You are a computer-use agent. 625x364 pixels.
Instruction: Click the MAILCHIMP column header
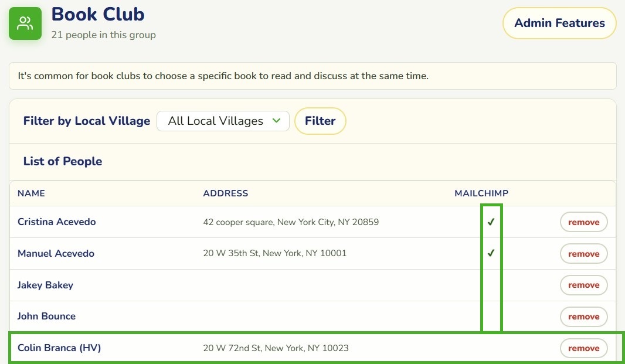481,193
